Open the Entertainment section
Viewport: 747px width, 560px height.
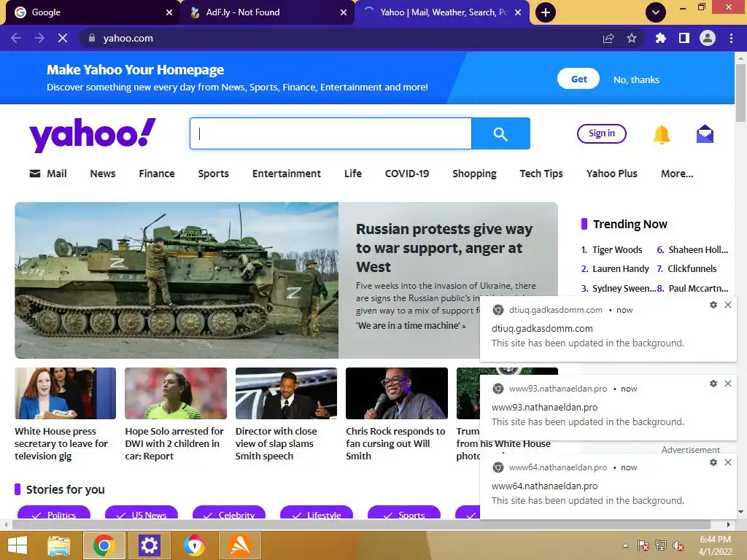tap(286, 174)
